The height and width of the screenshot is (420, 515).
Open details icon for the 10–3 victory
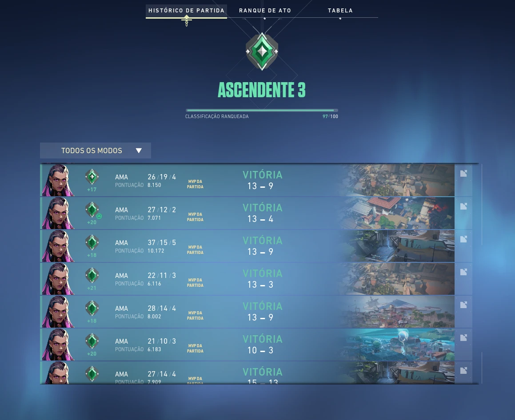(x=463, y=337)
